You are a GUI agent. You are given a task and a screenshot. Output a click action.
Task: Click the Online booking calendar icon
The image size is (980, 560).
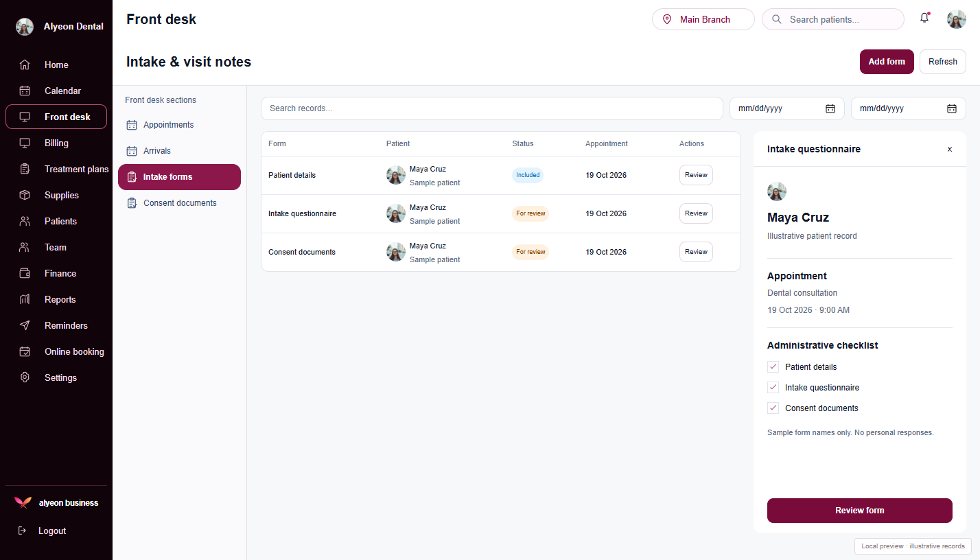point(25,351)
